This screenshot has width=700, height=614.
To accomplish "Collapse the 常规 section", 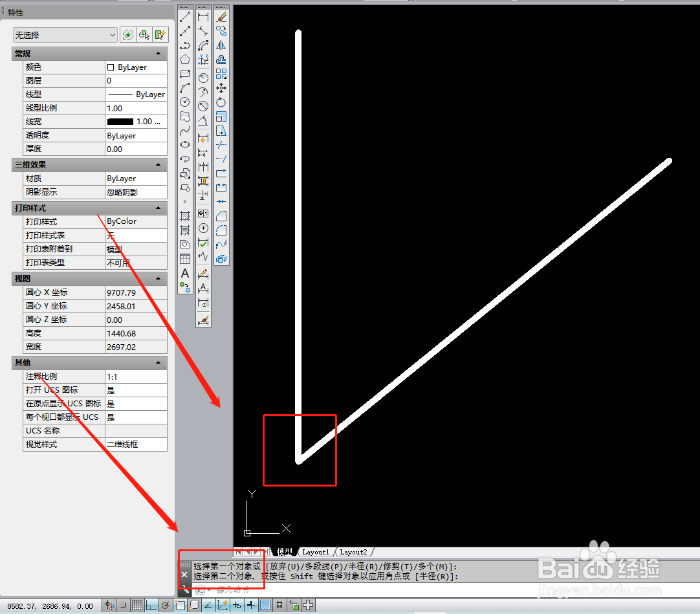I will click(x=158, y=54).
